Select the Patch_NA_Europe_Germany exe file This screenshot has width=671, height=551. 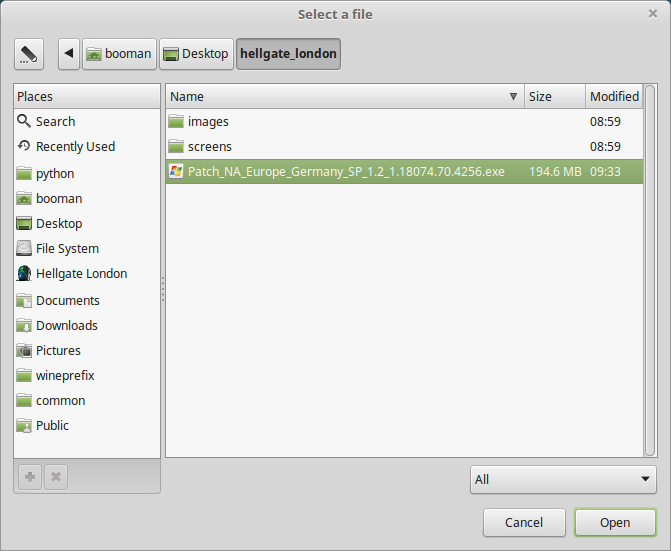(x=404, y=172)
